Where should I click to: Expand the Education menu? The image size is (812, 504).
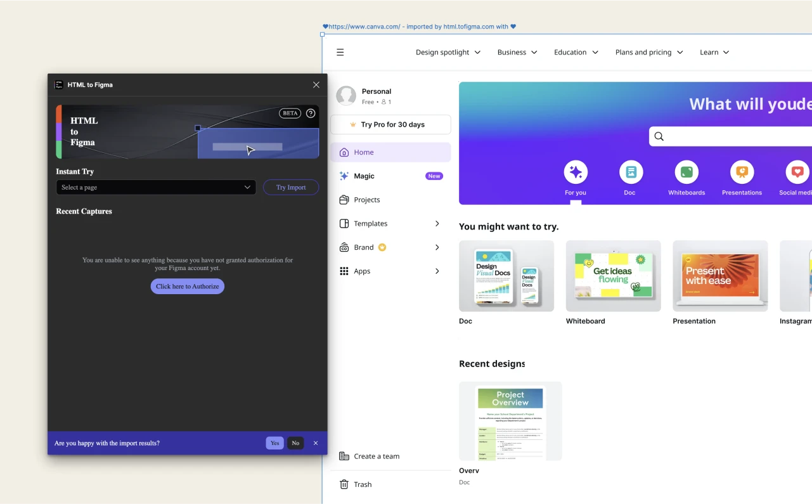[x=576, y=53]
